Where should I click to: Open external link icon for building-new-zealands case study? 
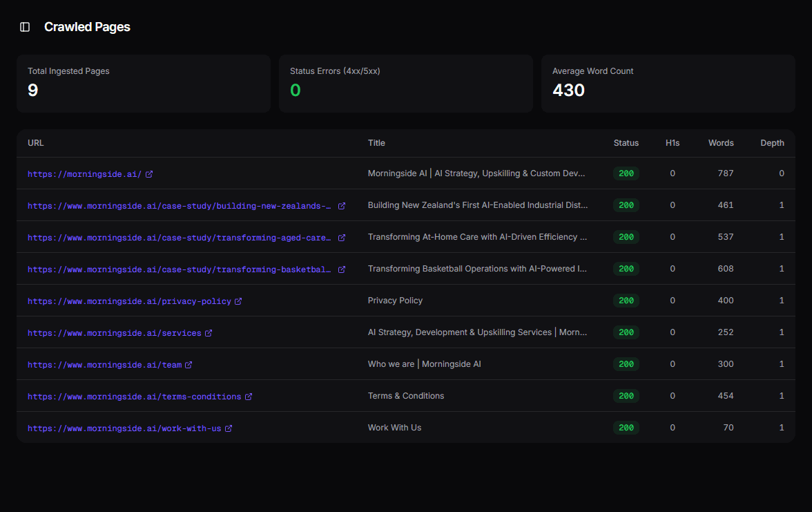click(x=342, y=206)
